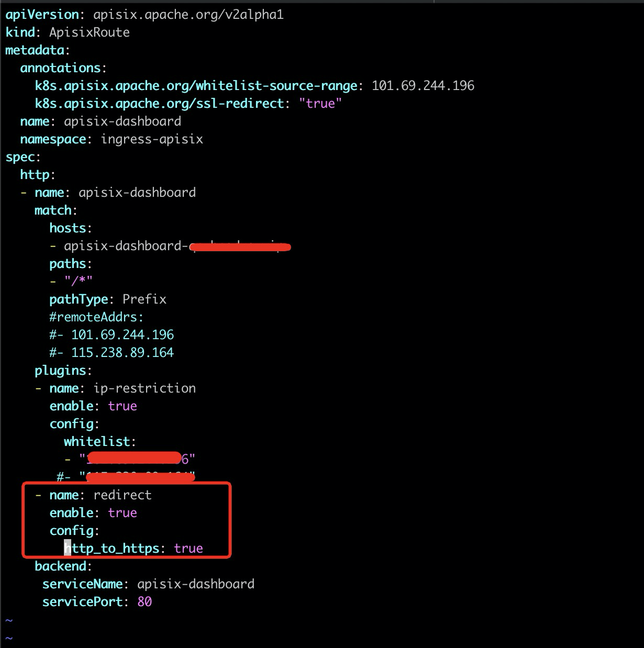Select the "/*" path entry
This screenshot has height=648, width=644.
pos(79,282)
